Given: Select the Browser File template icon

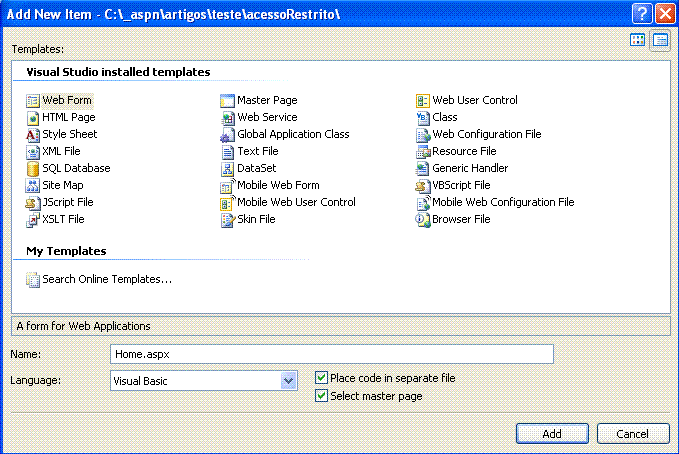Looking at the screenshot, I should [x=423, y=219].
